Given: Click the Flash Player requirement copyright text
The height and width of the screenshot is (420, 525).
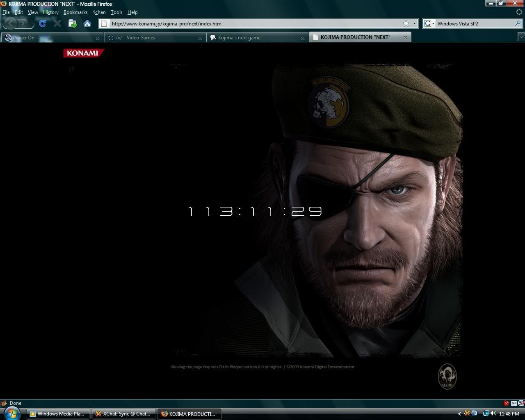Looking at the screenshot, I should coord(262,367).
